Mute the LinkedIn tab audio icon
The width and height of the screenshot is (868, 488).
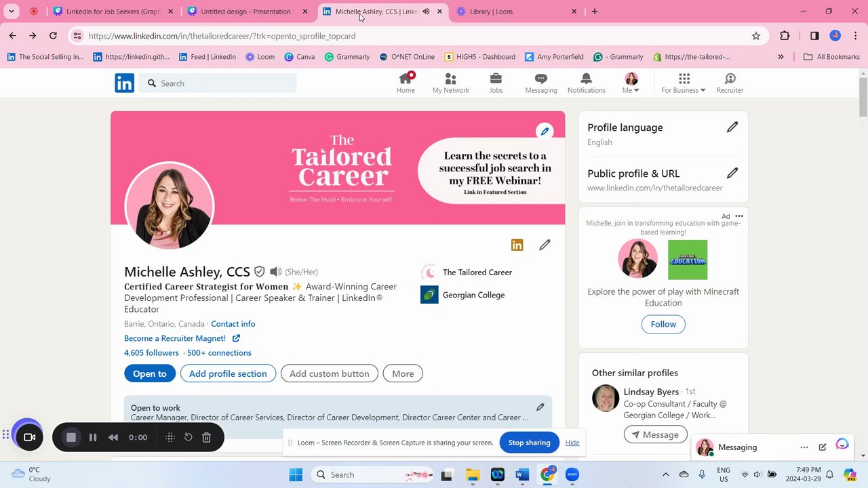pos(426,12)
